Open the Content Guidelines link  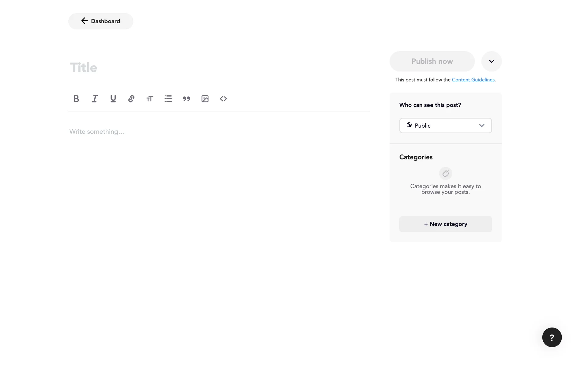473,80
